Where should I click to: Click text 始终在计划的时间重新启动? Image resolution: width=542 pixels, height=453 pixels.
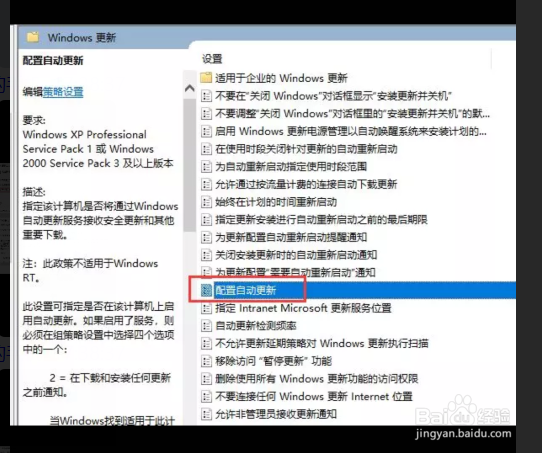point(276,202)
